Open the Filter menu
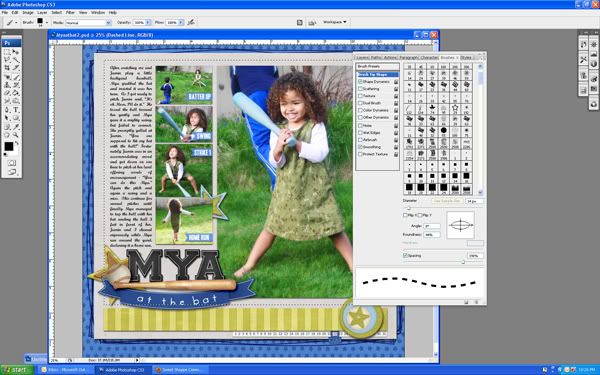Viewport: 600px width, 375px height. coord(70,13)
